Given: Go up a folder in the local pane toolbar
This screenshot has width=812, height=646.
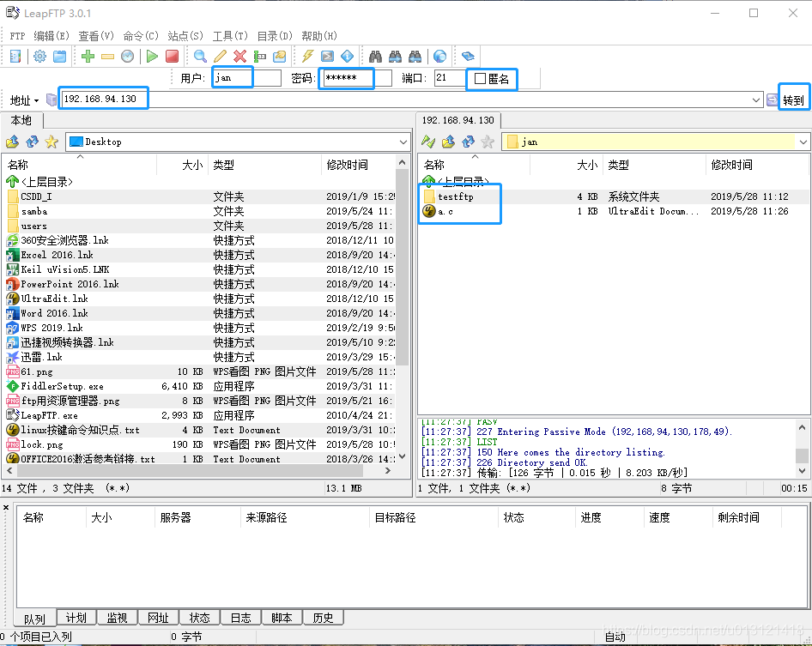Looking at the screenshot, I should pyautogui.click(x=12, y=142).
